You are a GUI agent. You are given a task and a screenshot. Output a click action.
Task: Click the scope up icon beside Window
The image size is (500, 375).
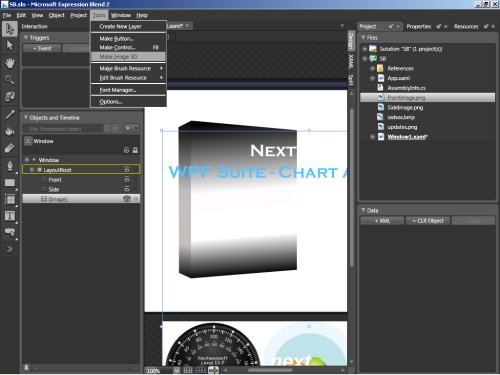coord(28,141)
